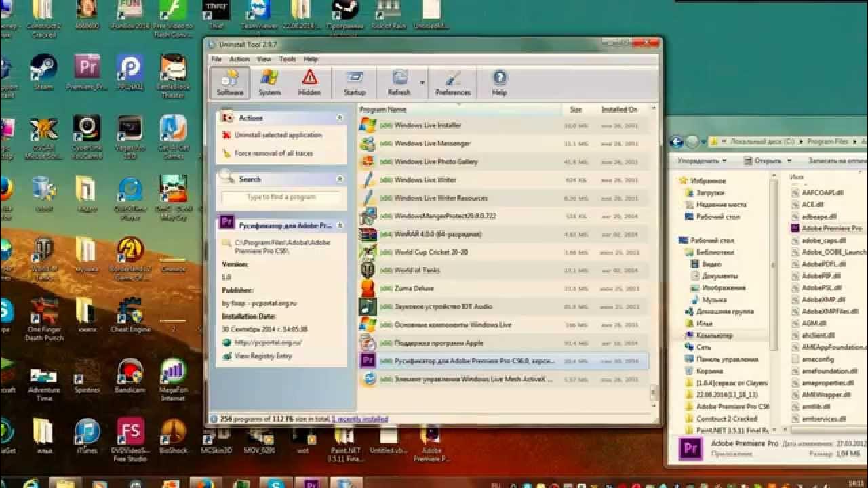The height and width of the screenshot is (488, 868).
Task: Click Premiere Pro desktop shortcut
Action: (x=87, y=73)
